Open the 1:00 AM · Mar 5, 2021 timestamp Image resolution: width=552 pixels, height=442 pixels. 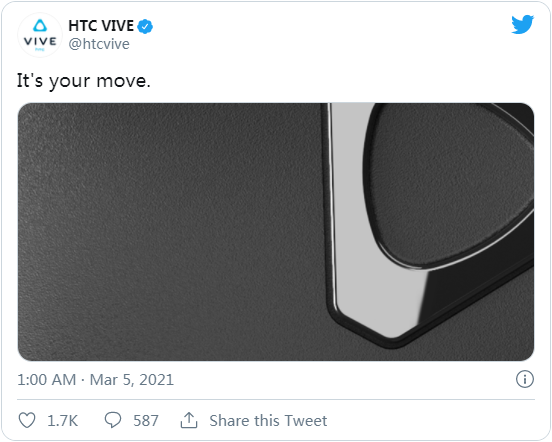point(95,380)
